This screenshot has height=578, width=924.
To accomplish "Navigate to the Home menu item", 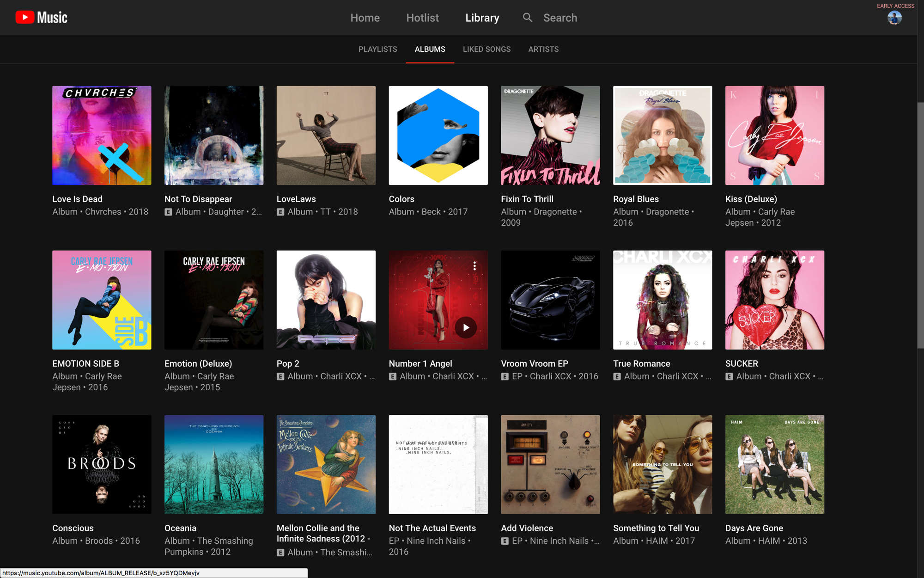I will 366,17.
